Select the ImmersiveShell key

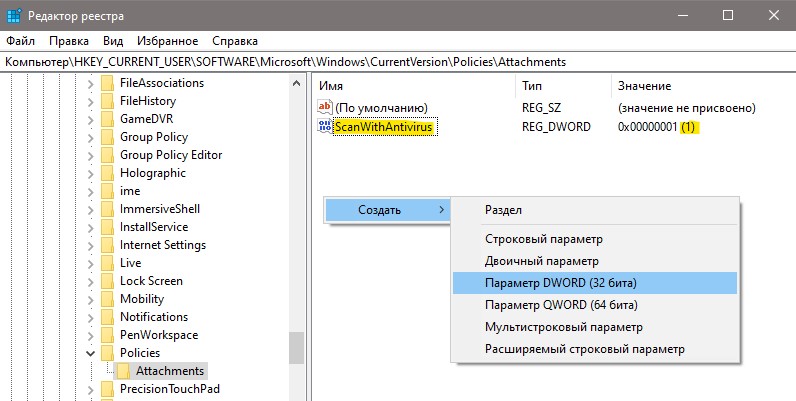160,209
